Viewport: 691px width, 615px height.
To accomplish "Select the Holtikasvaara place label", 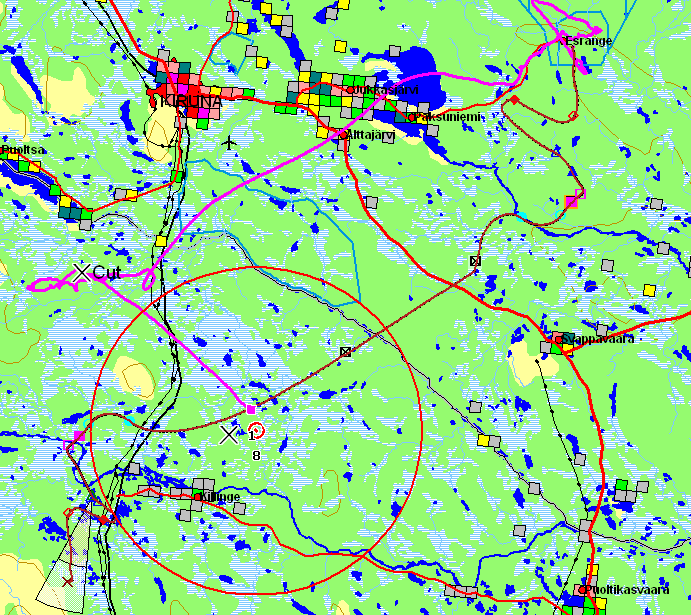I will tap(630, 590).
